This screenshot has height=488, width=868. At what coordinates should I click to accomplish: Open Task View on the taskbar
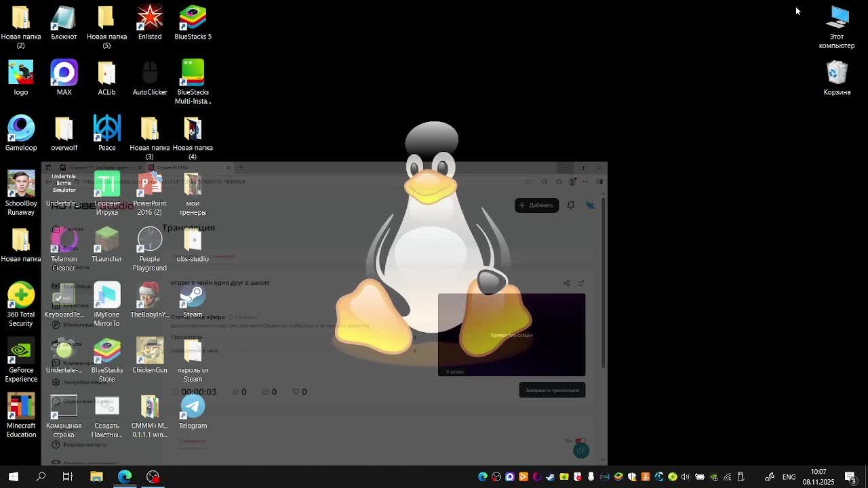(x=67, y=476)
